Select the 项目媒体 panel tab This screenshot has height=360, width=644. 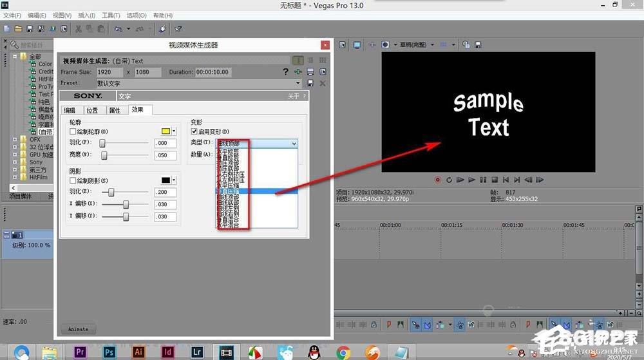pyautogui.click(x=21, y=196)
